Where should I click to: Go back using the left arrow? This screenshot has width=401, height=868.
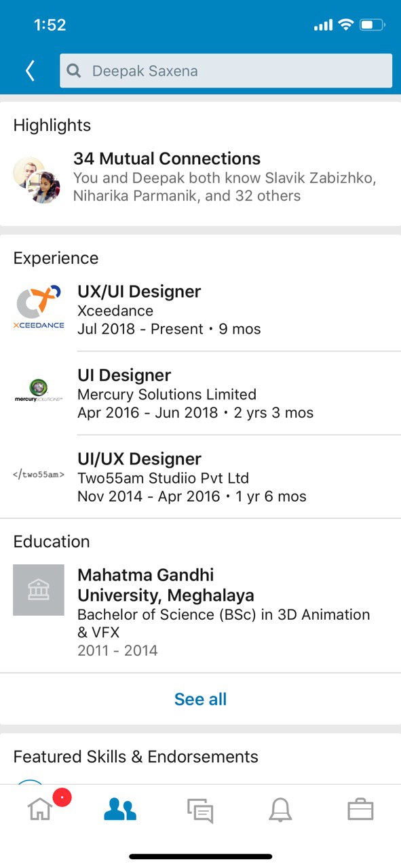[30, 71]
